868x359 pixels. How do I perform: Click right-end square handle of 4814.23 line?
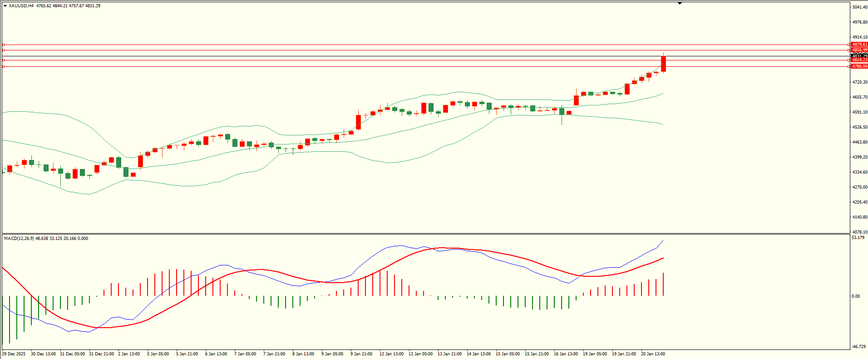pos(849,60)
